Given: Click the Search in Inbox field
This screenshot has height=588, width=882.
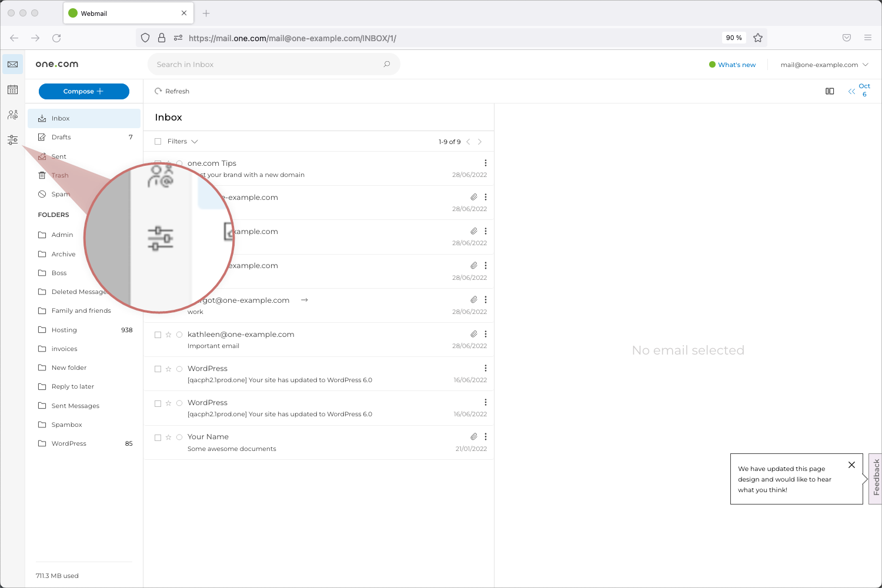Looking at the screenshot, I should coord(265,64).
